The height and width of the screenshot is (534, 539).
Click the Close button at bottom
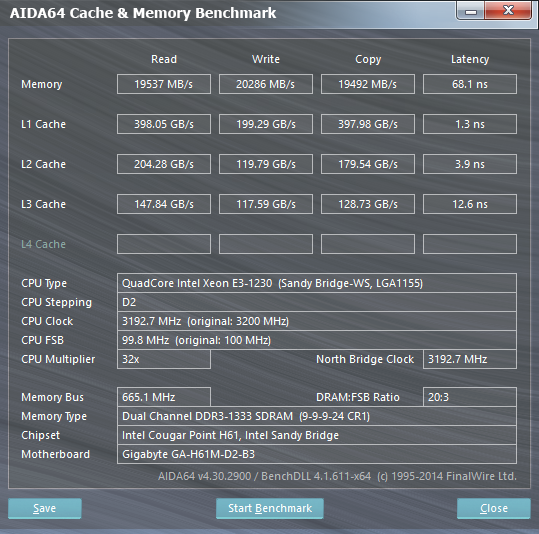[x=494, y=508]
